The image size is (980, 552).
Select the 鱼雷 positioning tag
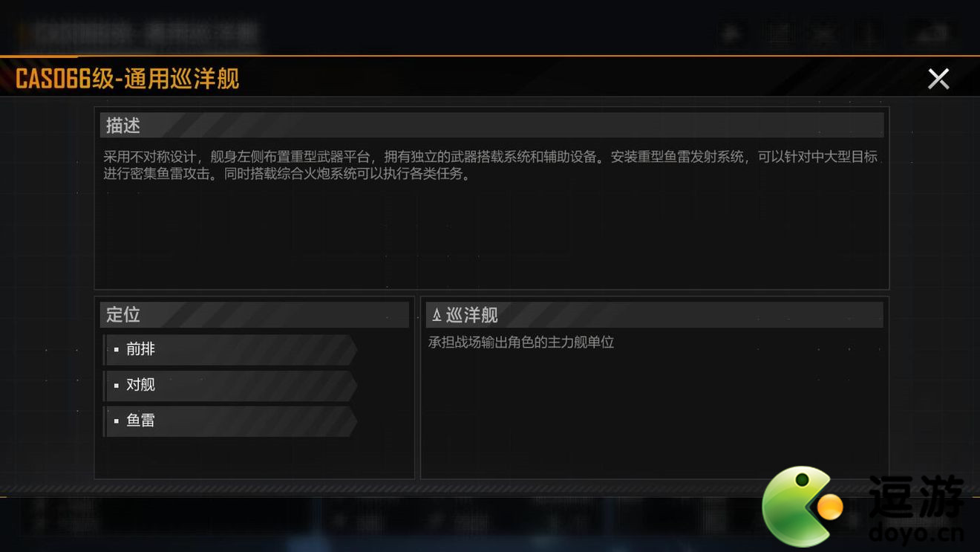click(x=230, y=421)
